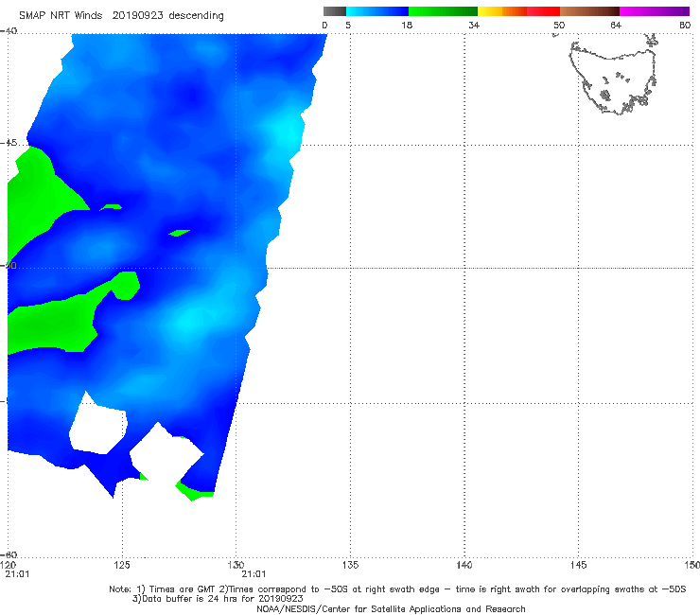Pick the cyan-to-blue segment of the color bar
The image size is (700, 615).
click(377, 11)
